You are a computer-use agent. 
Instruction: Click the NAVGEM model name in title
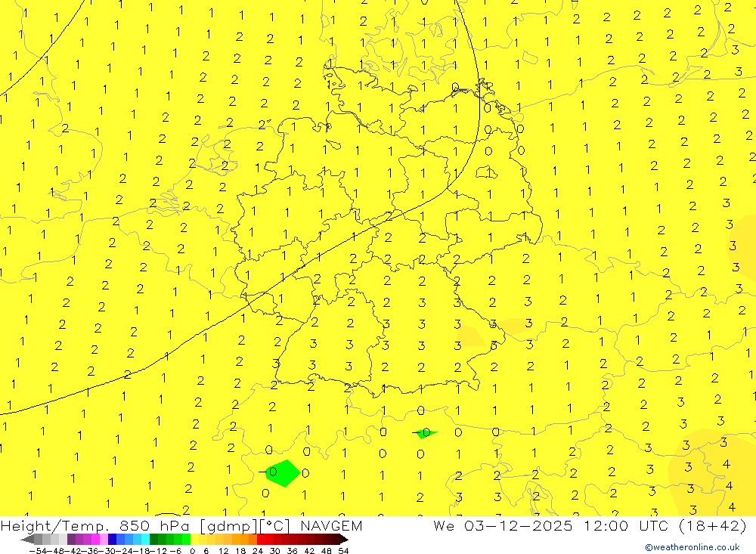[331, 525]
